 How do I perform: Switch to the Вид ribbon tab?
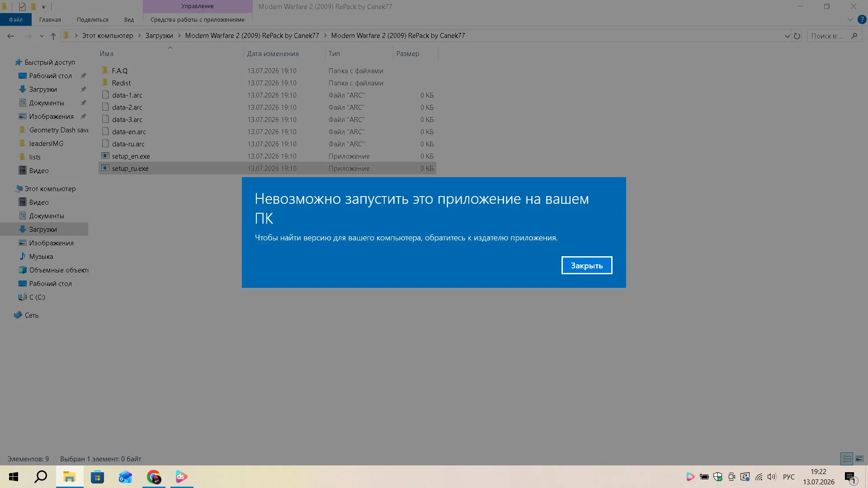pyautogui.click(x=129, y=19)
